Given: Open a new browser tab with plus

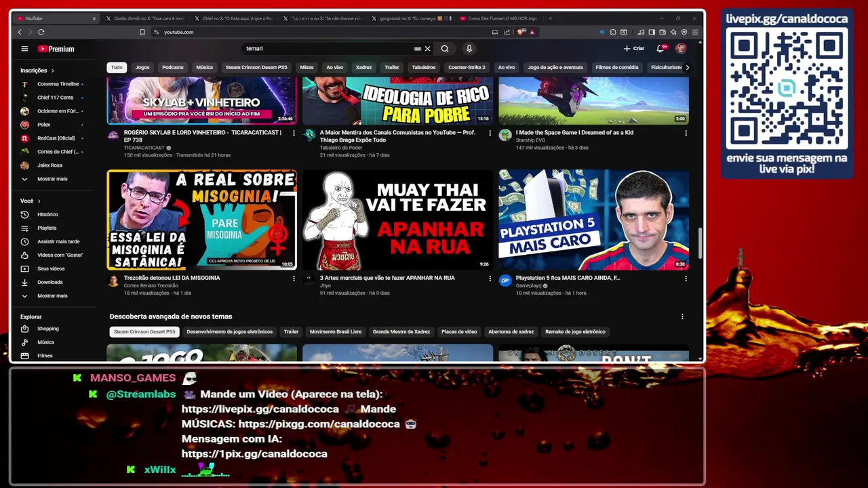Looking at the screenshot, I should [x=550, y=18].
